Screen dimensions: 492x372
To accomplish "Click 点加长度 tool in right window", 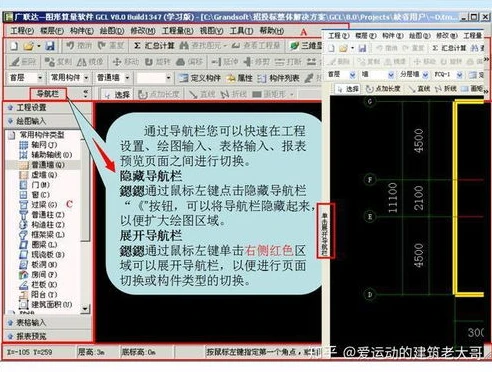I will [383, 89].
